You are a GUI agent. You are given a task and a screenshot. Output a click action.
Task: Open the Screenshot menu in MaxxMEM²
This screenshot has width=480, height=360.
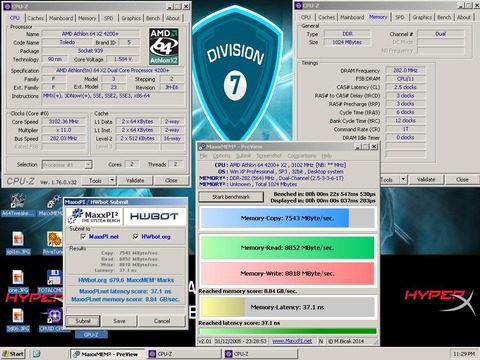tap(269, 156)
